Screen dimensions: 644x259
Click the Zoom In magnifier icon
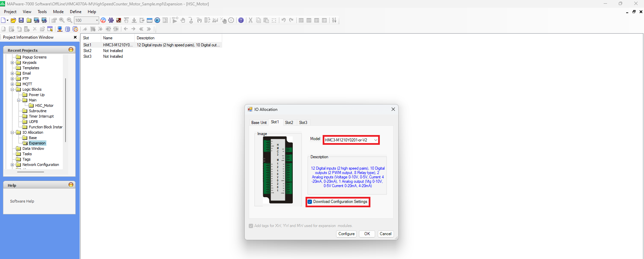click(x=62, y=20)
